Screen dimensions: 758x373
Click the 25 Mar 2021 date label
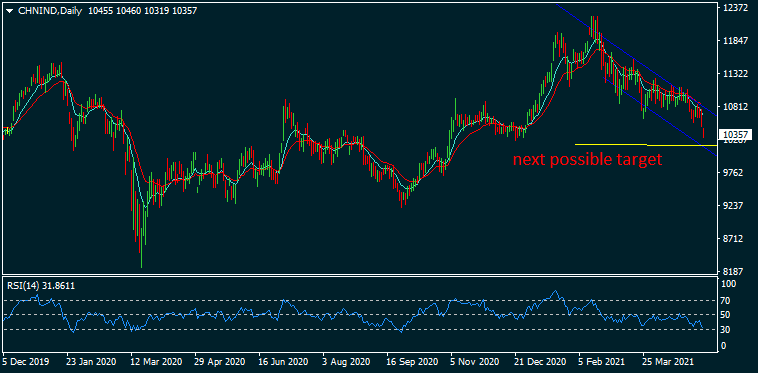click(x=668, y=361)
